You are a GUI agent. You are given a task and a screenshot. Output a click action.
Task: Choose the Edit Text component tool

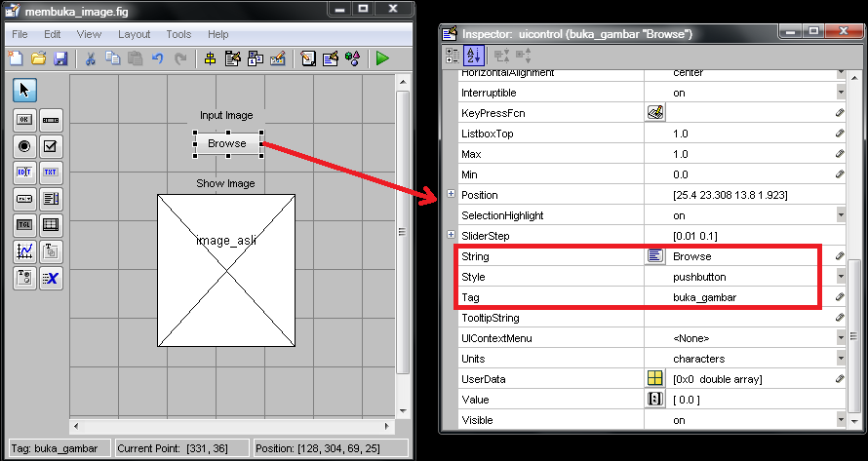point(24,173)
